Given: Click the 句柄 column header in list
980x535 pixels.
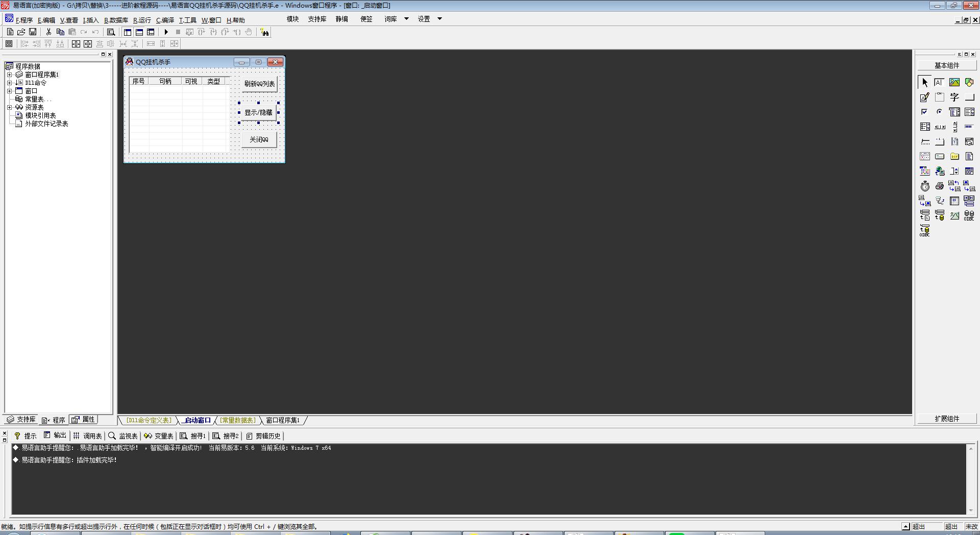Looking at the screenshot, I should [x=165, y=81].
